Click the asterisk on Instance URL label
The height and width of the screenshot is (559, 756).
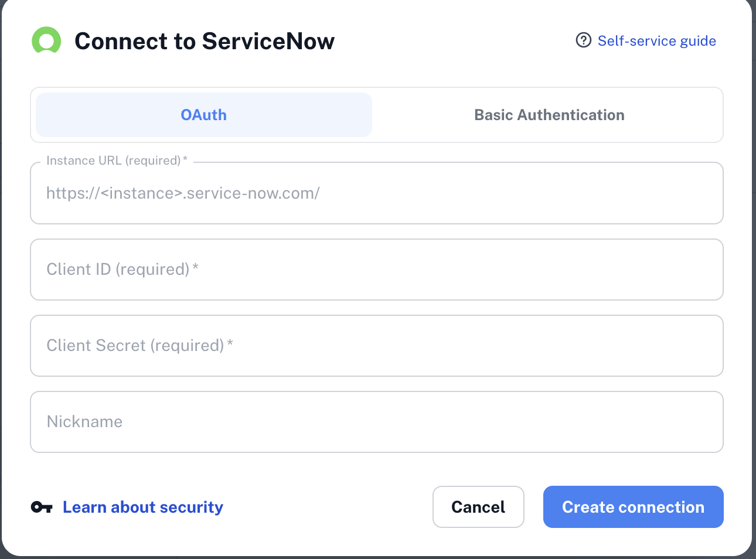pyautogui.click(x=185, y=160)
